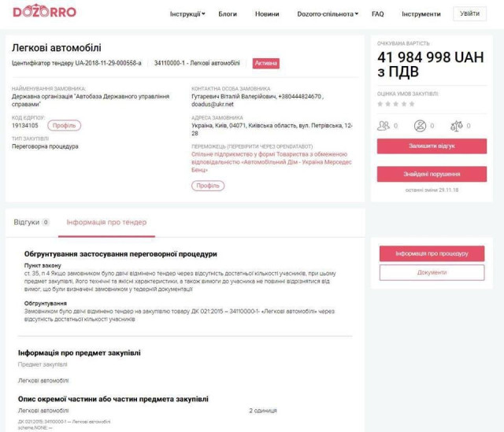Viewport: 504px width, 432px height.
Task: Rate with the third star
Action: click(x=396, y=103)
